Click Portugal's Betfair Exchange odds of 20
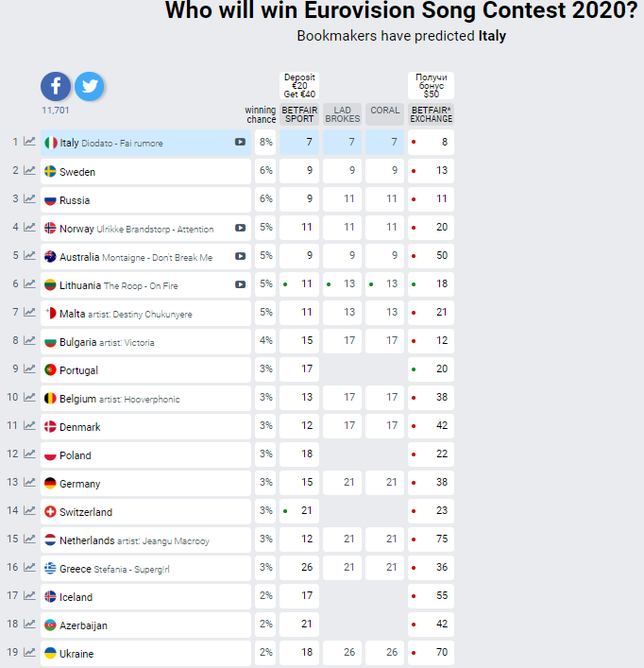This screenshot has width=644, height=668. pos(431,368)
